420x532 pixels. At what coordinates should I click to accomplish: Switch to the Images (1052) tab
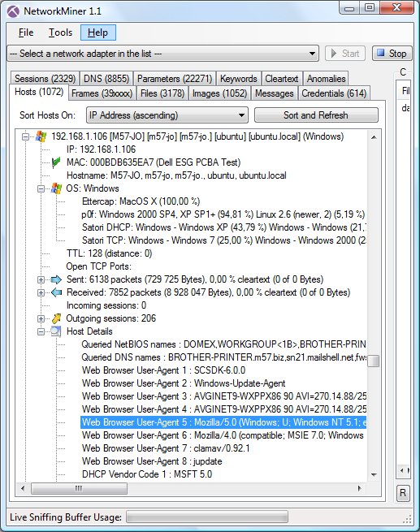219,93
